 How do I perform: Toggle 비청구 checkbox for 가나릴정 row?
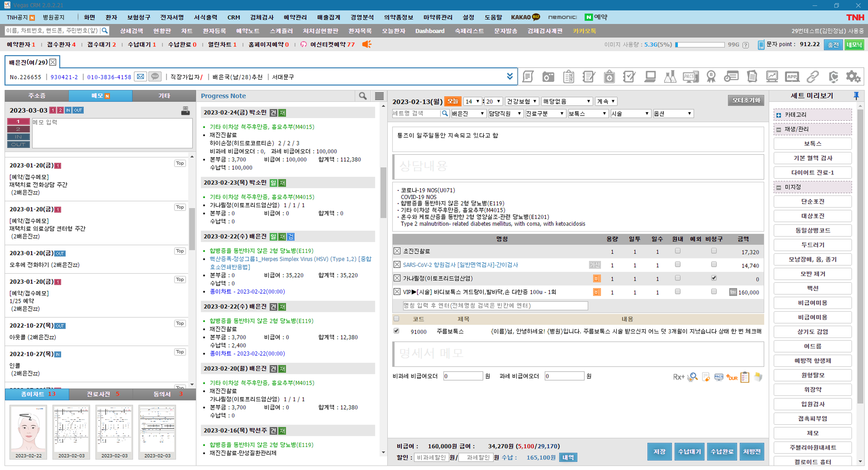coord(713,278)
